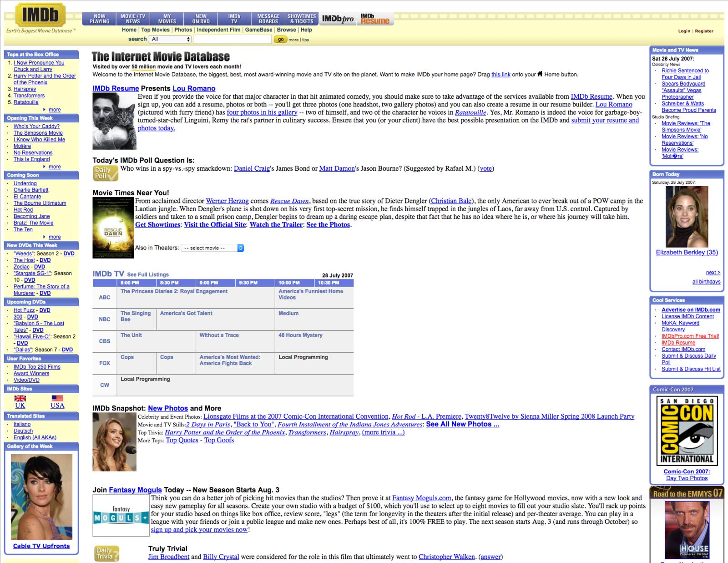This screenshot has width=728, height=563.
Task: Switch to Showtimes & Tickets tab
Action: click(302, 19)
